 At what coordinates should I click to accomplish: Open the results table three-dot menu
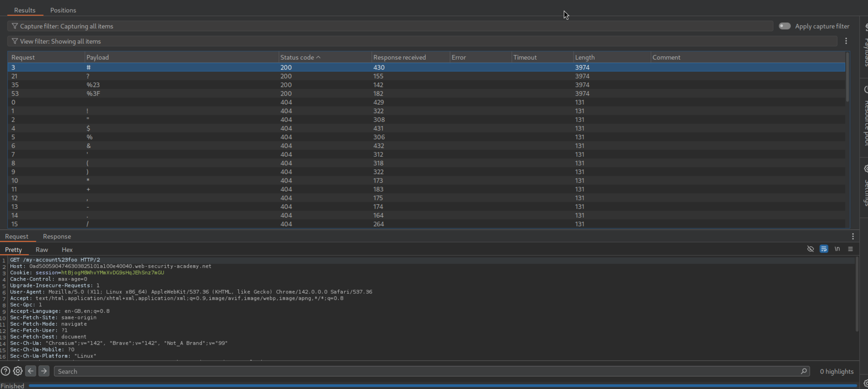coord(846,41)
